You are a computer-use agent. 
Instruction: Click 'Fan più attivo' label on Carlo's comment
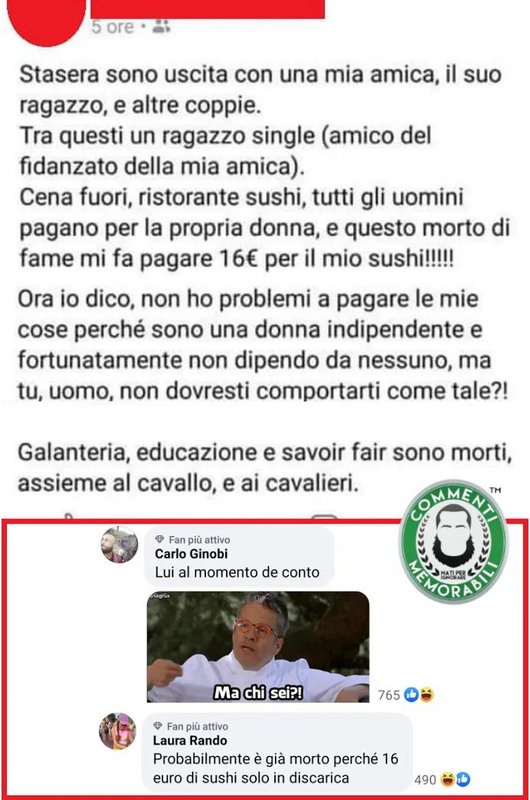pos(199,540)
